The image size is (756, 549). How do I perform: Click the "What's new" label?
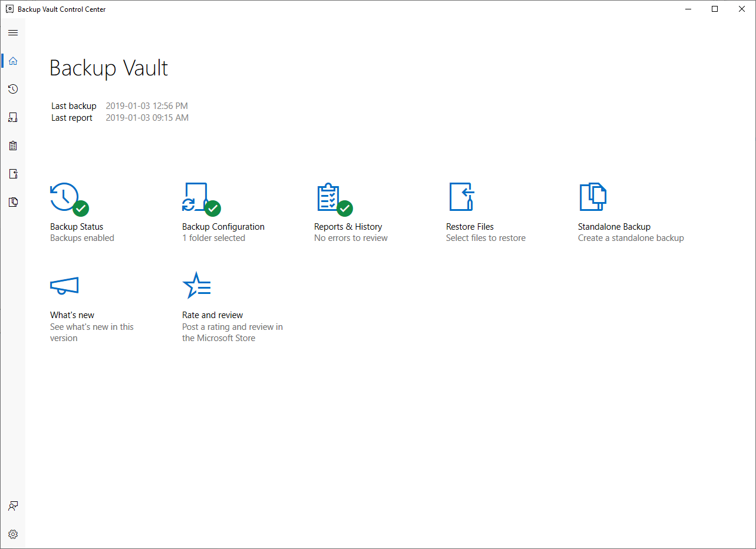(x=72, y=315)
